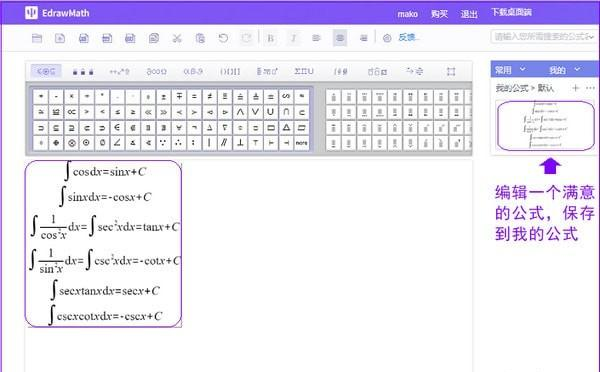This screenshot has height=372, width=600.
Task: Open the integrals category tab
Action: point(341,71)
